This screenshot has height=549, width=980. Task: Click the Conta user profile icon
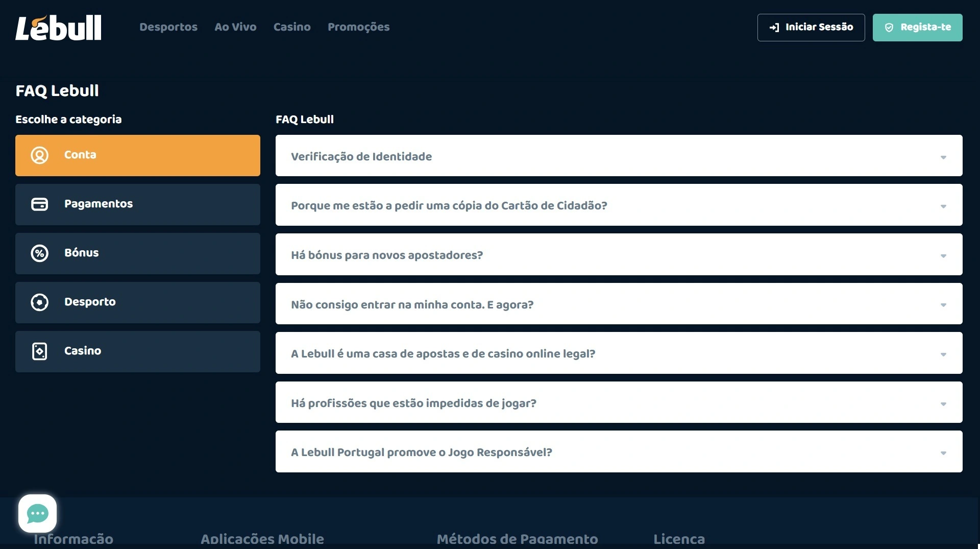pyautogui.click(x=39, y=155)
